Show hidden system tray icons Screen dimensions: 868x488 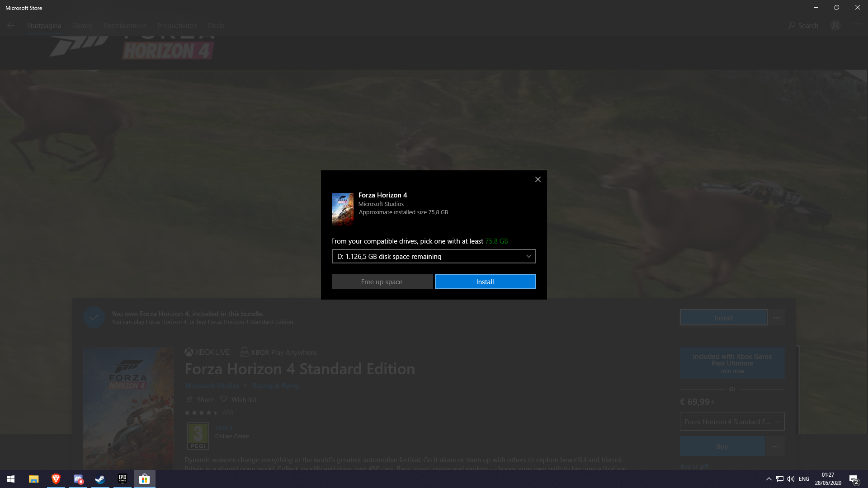[x=769, y=479]
